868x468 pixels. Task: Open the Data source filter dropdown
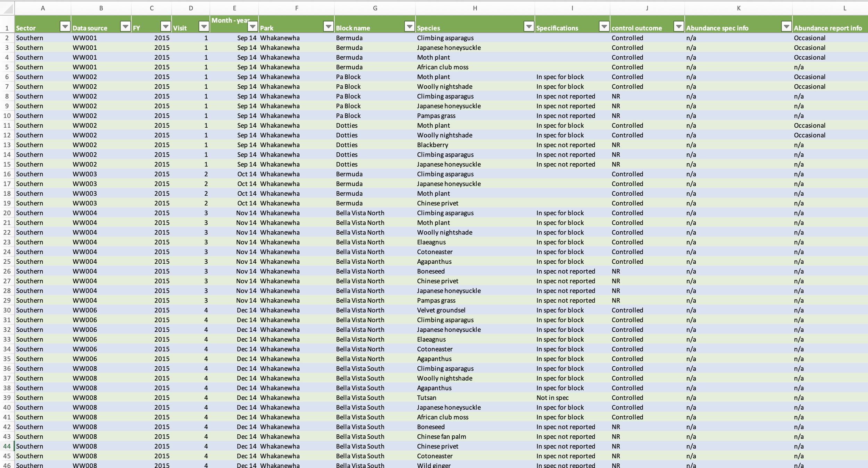pos(125,27)
